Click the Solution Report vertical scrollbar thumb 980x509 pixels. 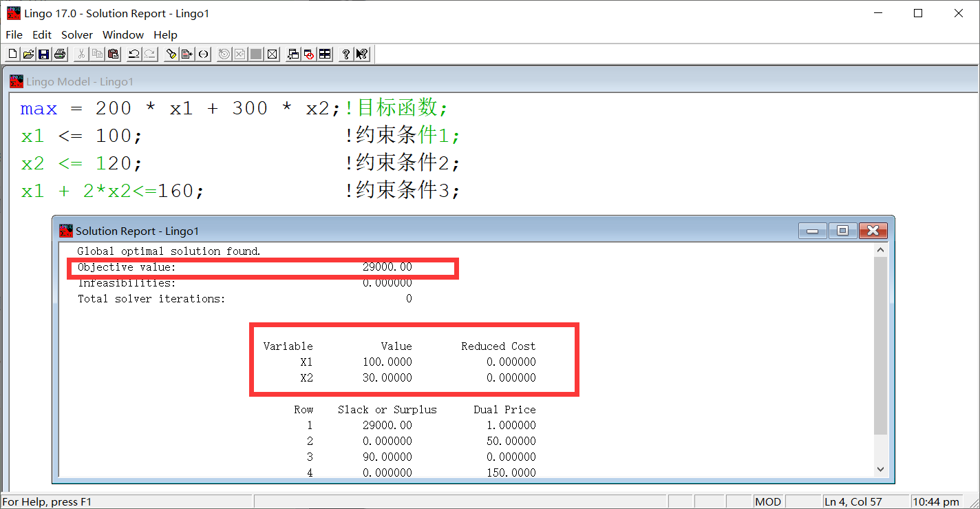pyautogui.click(x=880, y=346)
